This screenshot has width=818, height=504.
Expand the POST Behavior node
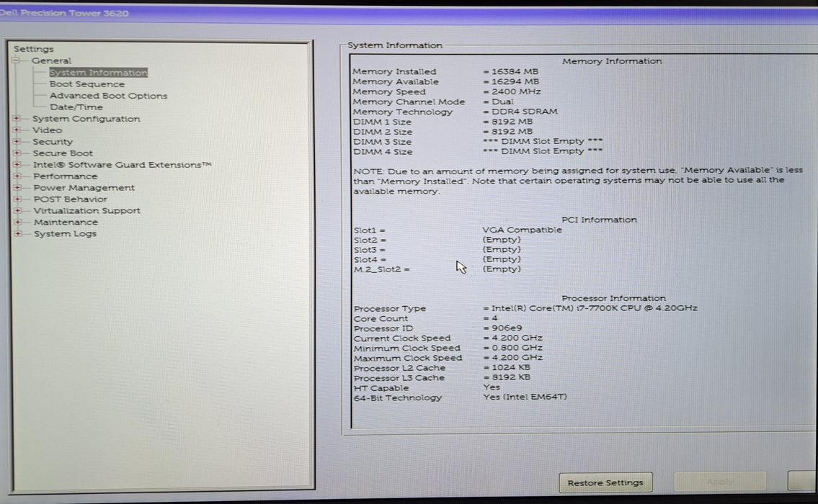(18, 199)
